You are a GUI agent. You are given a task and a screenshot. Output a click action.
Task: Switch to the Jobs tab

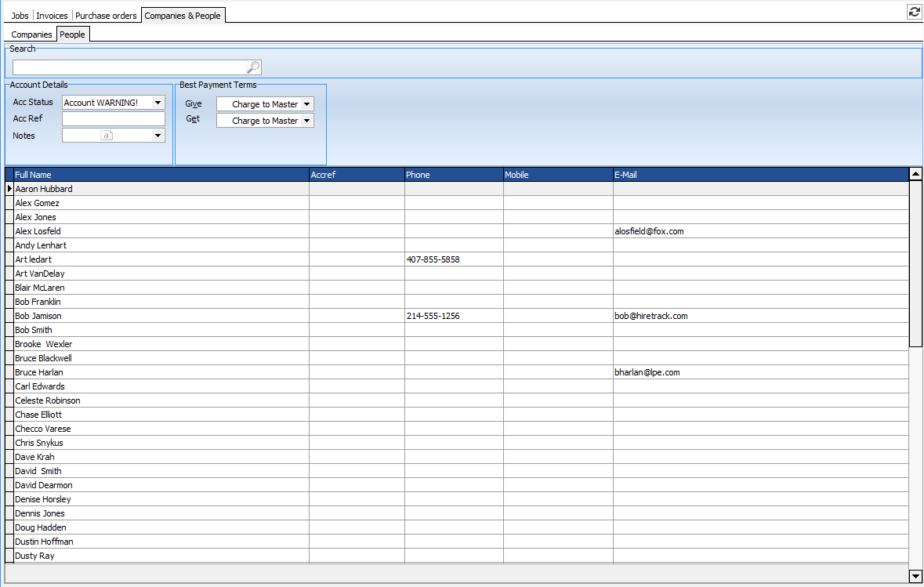[20, 16]
